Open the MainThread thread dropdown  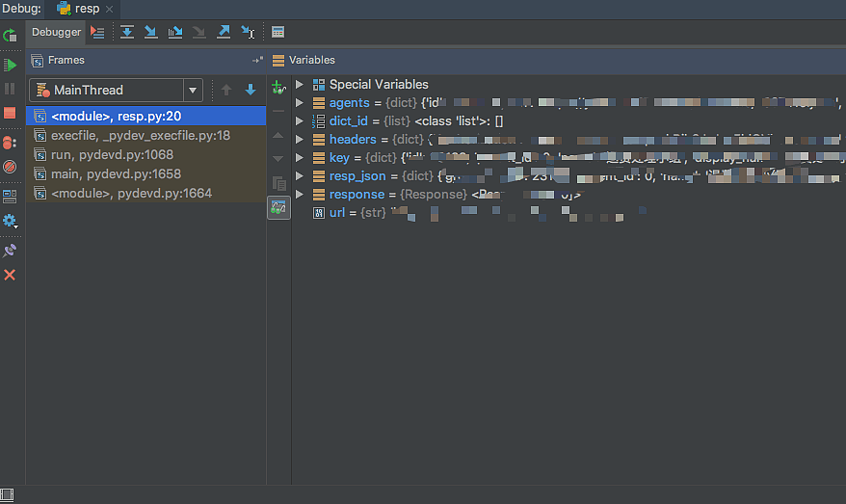coord(193,90)
